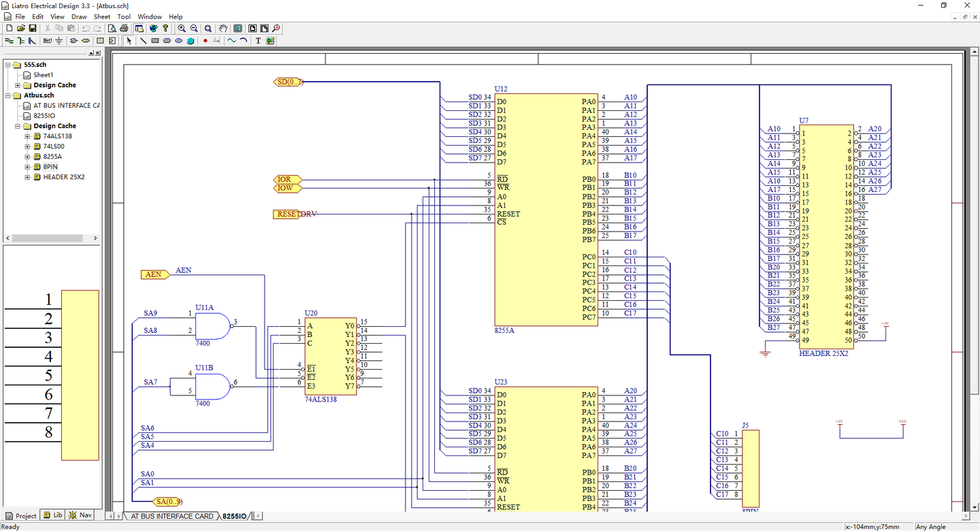
Task: Expand the 74ALS138 cache entry
Action: point(28,136)
